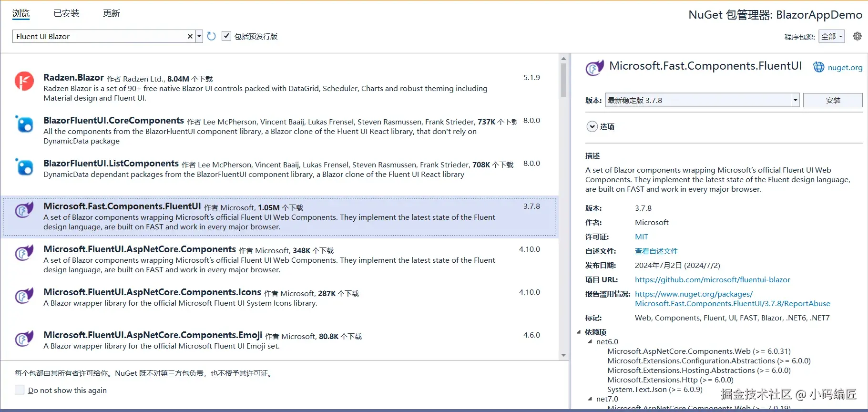Open the search history dropdown arrow
Image resolution: width=868 pixels, height=412 pixels.
[x=199, y=36]
